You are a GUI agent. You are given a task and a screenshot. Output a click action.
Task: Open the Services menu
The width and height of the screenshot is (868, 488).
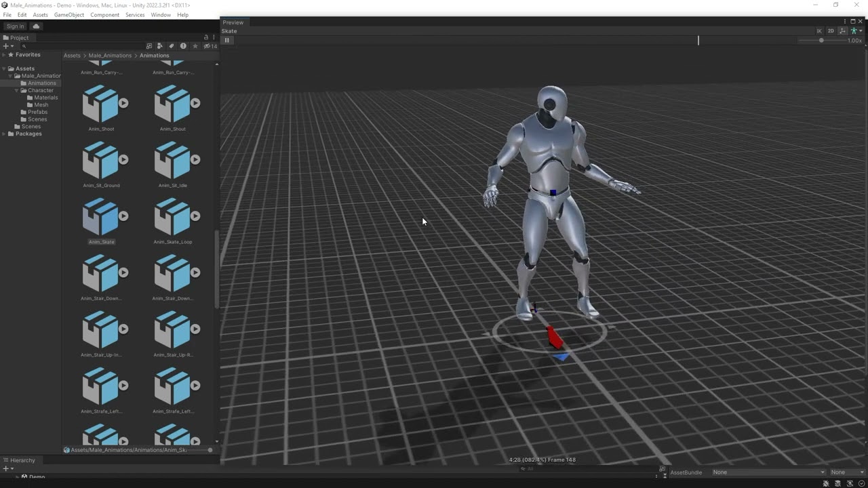point(135,14)
